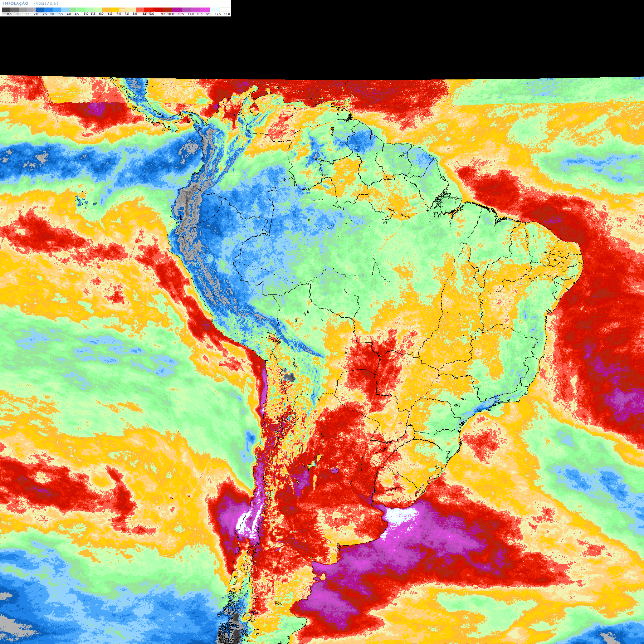Click the 2.5 legend value
Viewport: 644px width, 644px height.
click(x=45, y=14)
